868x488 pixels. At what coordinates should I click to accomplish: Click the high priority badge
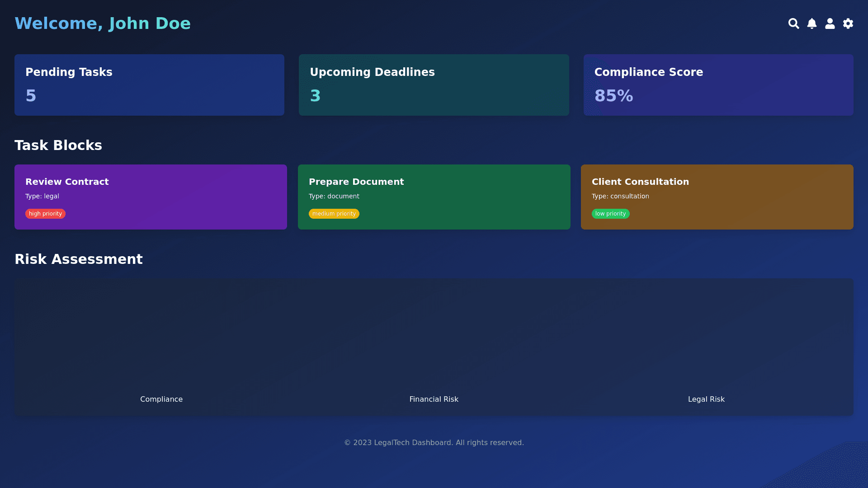45,214
